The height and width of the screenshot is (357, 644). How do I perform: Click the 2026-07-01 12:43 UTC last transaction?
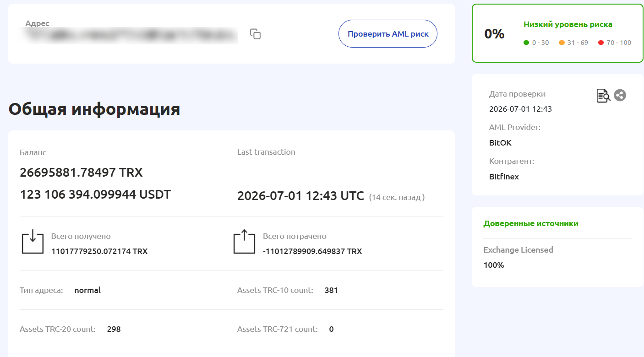[300, 196]
